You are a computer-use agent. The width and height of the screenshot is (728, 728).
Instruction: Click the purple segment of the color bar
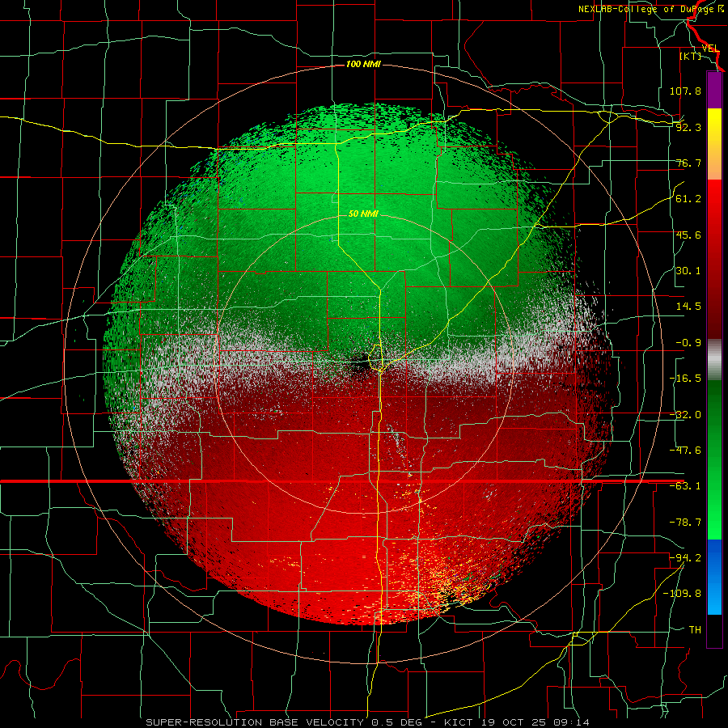pos(714,90)
